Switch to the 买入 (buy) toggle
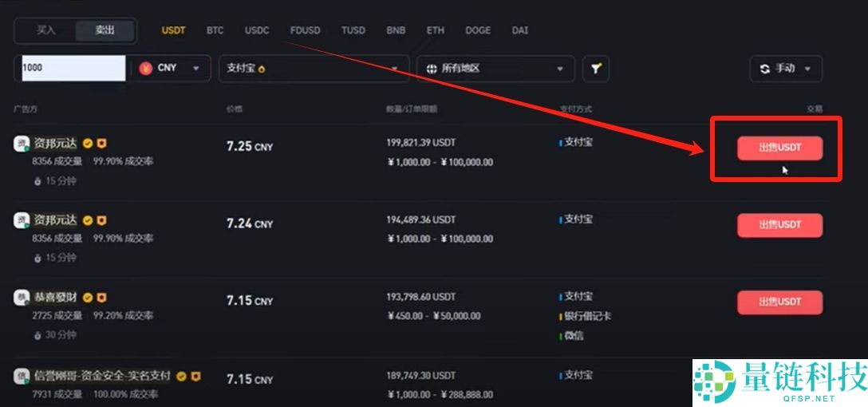This screenshot has height=407, width=868. 46,30
